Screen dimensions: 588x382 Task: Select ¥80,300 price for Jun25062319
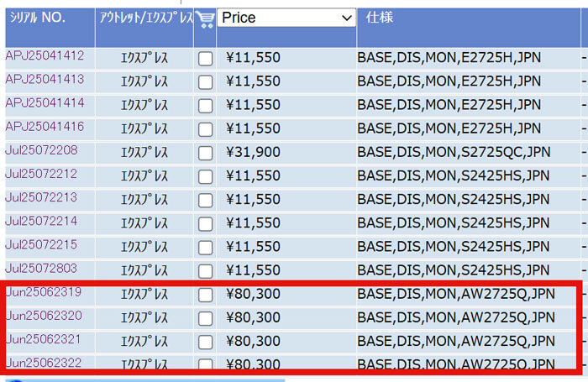[x=253, y=294]
